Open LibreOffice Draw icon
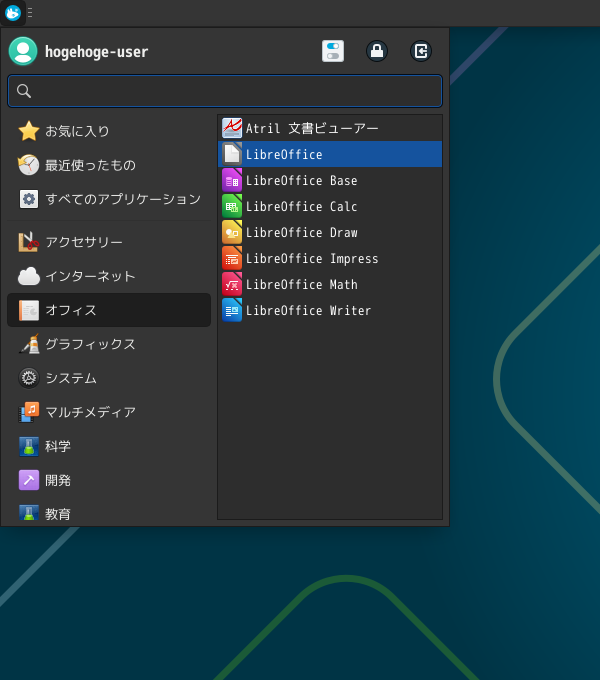 tap(232, 232)
